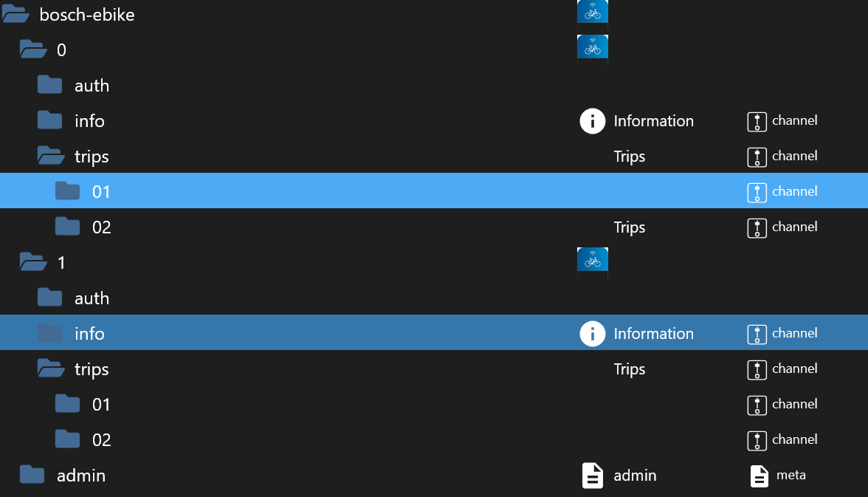Collapse the instance 0 folder

click(33, 49)
